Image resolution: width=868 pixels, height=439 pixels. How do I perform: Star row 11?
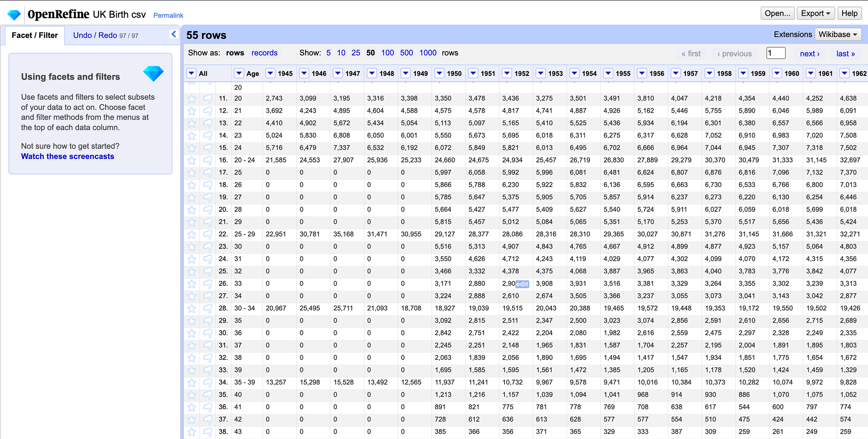[192, 98]
